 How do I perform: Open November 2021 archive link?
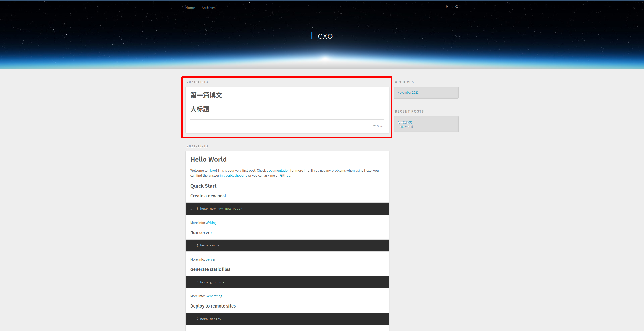point(408,92)
